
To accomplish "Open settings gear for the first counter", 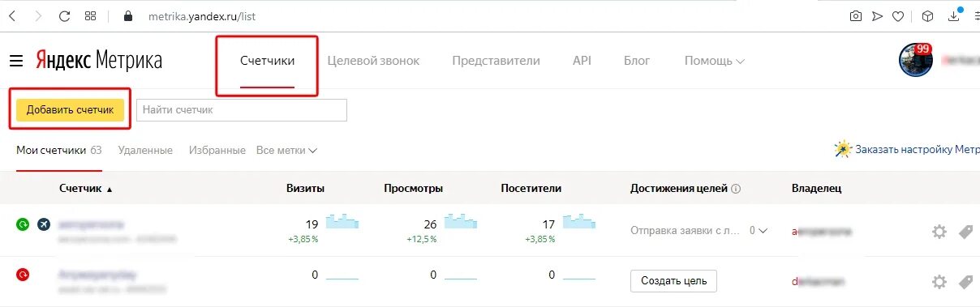I will (x=939, y=232).
